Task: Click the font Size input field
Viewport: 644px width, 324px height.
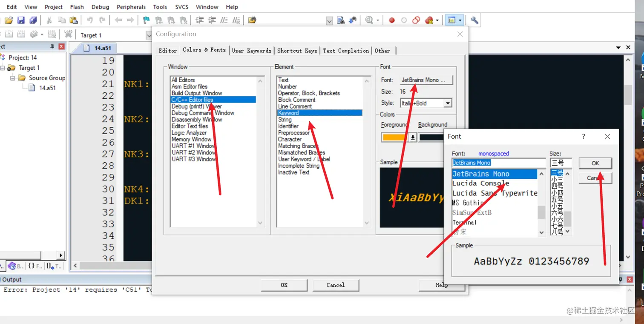Action: point(561,163)
